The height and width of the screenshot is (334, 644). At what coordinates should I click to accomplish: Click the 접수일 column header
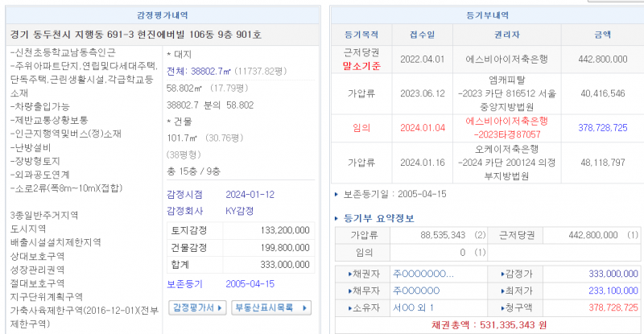(x=422, y=35)
